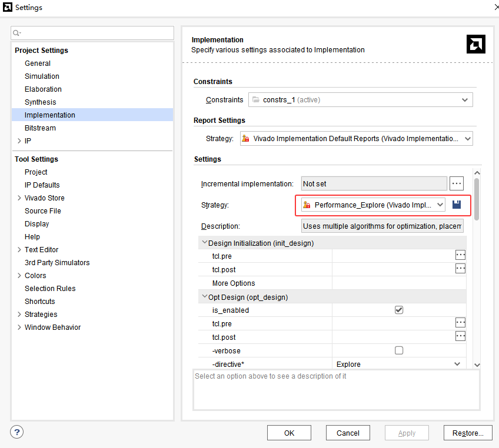This screenshot has height=448, width=499.
Task: Open Display settings
Action: click(37, 224)
